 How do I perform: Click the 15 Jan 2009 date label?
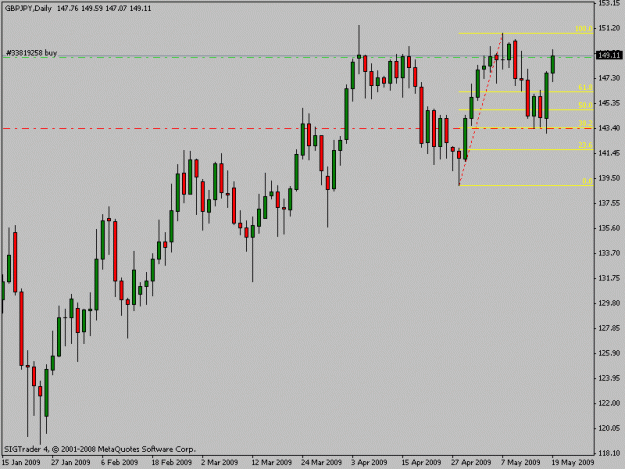(21, 462)
